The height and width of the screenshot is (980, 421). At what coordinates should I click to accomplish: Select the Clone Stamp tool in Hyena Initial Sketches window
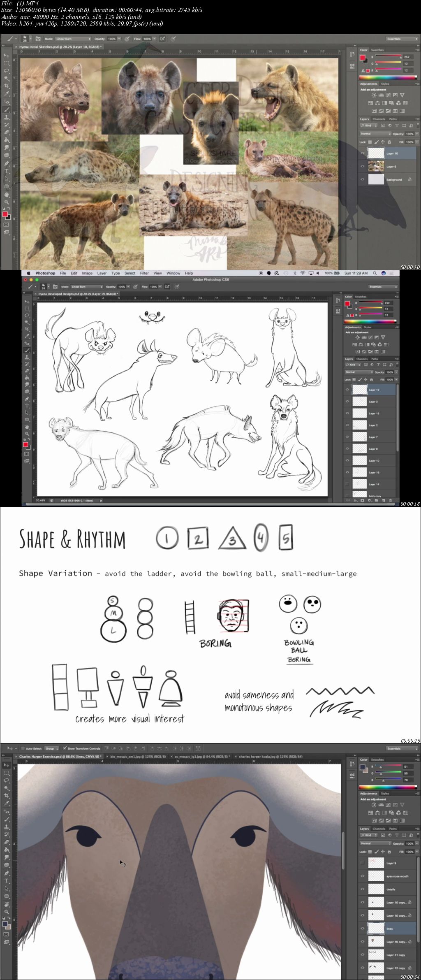click(7, 117)
